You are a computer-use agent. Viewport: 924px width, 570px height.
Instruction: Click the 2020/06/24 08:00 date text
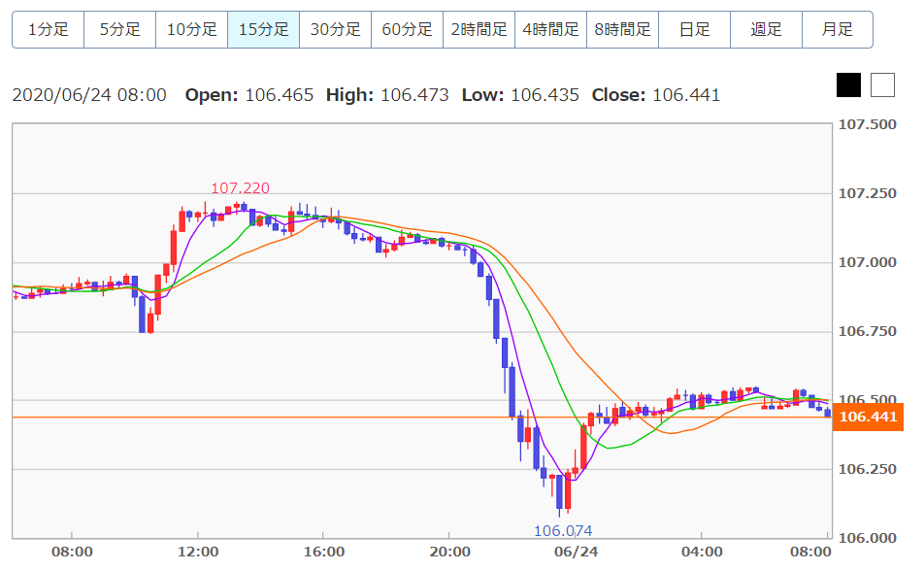89,95
